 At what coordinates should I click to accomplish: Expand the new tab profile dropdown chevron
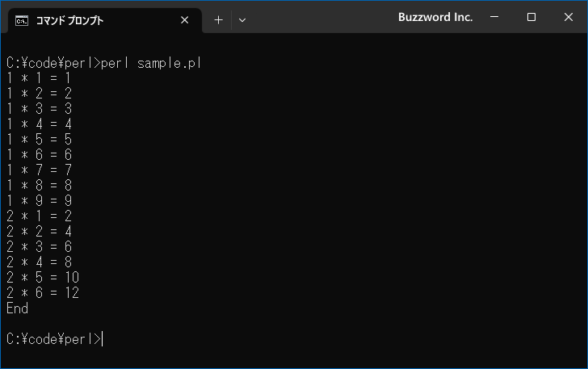(x=242, y=20)
